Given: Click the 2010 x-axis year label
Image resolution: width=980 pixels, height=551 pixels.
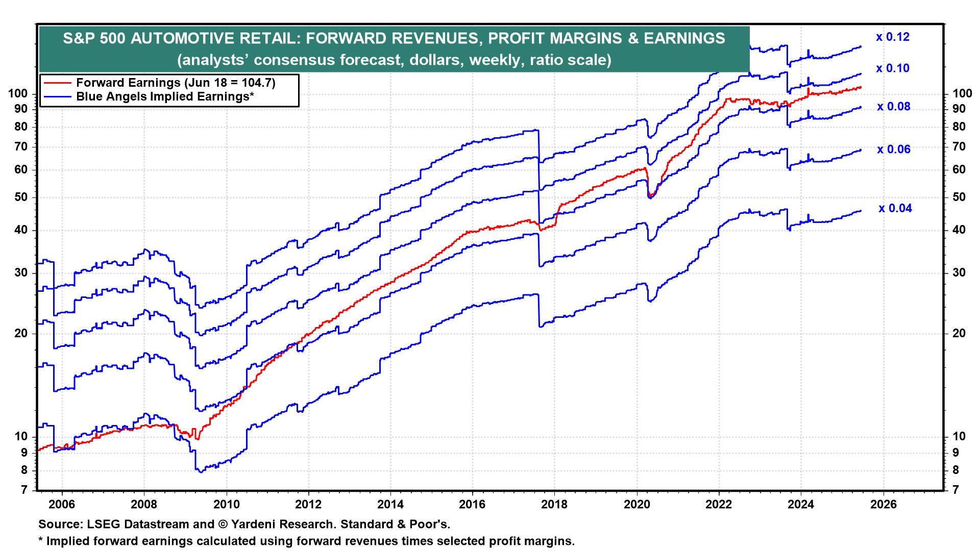Looking at the screenshot, I should pos(226,504).
